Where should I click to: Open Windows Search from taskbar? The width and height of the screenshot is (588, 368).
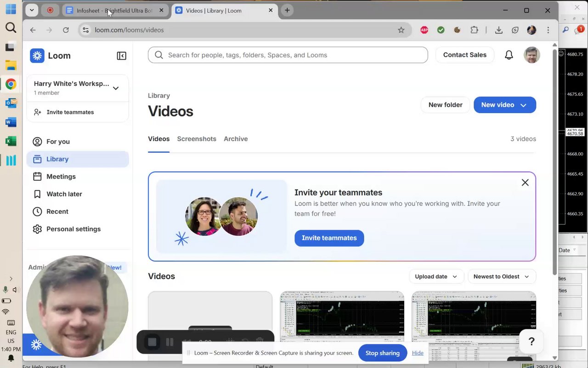(x=11, y=28)
